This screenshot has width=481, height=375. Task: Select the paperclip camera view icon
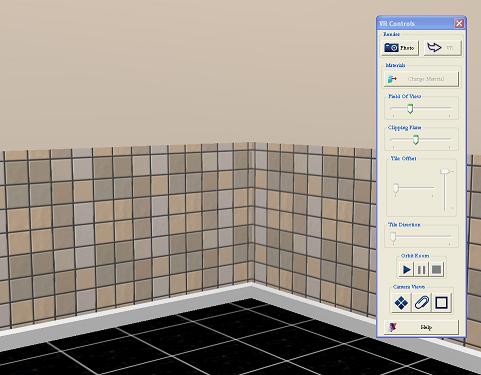421,303
